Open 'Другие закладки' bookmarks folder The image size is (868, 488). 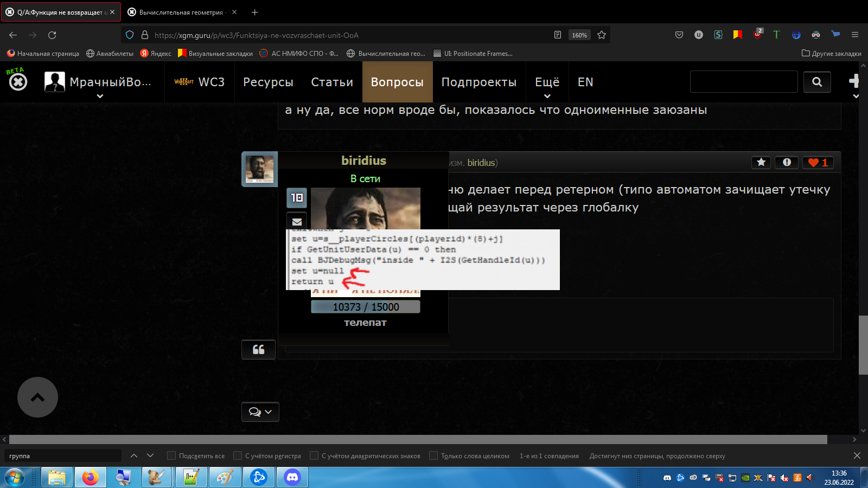[832, 54]
